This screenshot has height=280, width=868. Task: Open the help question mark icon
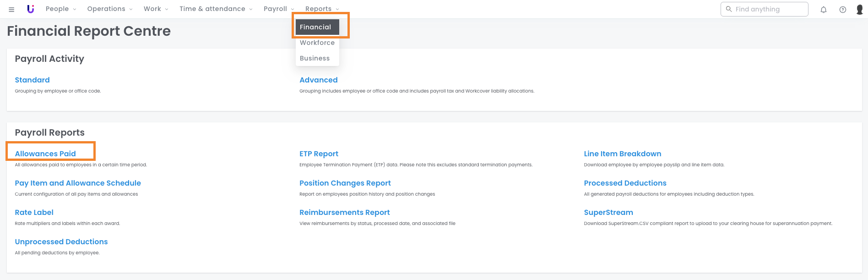[x=842, y=10]
